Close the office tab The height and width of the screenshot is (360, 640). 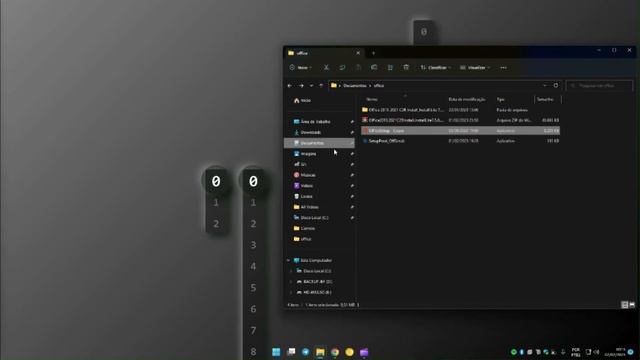(358, 53)
